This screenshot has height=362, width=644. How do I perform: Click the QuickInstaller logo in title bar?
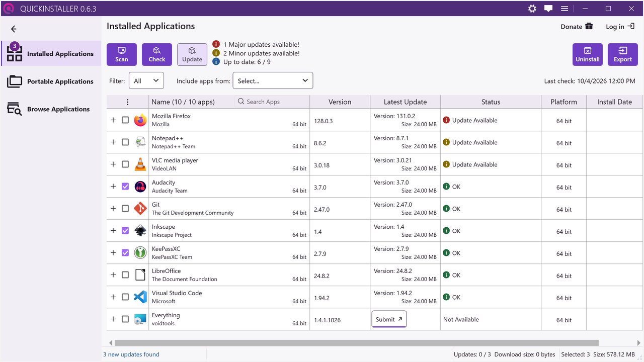point(8,9)
